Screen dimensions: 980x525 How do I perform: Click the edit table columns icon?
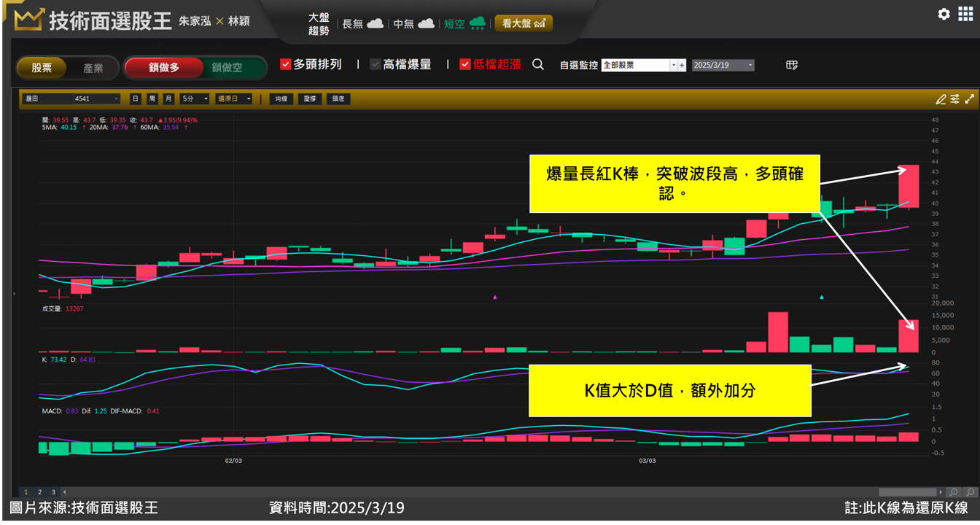(792, 65)
